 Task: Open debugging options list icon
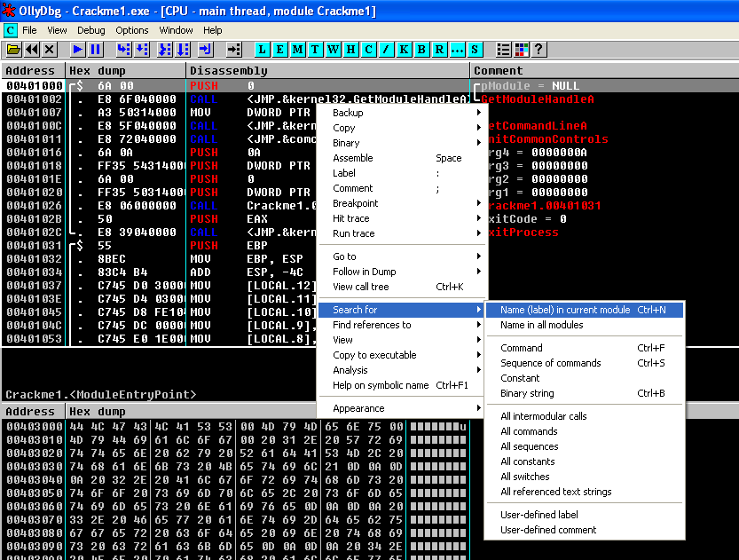pyautogui.click(x=503, y=50)
